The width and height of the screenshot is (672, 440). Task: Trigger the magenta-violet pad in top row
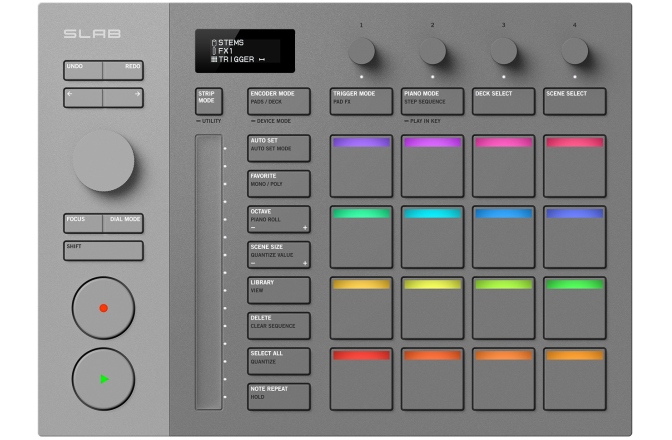(432, 166)
